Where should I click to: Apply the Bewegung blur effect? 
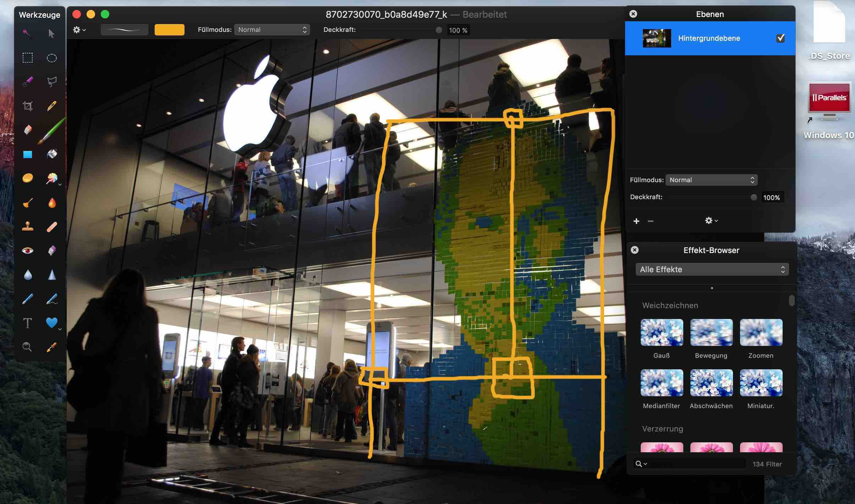pos(711,332)
